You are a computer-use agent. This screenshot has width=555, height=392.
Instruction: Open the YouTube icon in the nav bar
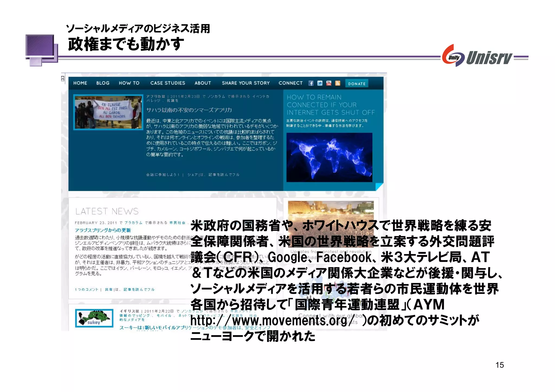329,83
